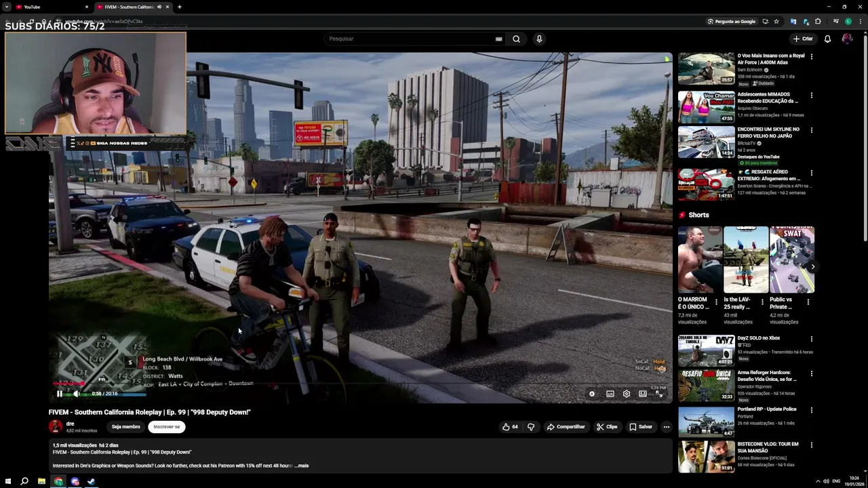Screen dimensions: 868x488
Task: Open the tab search dropdown arrow
Action: [x=6, y=7]
